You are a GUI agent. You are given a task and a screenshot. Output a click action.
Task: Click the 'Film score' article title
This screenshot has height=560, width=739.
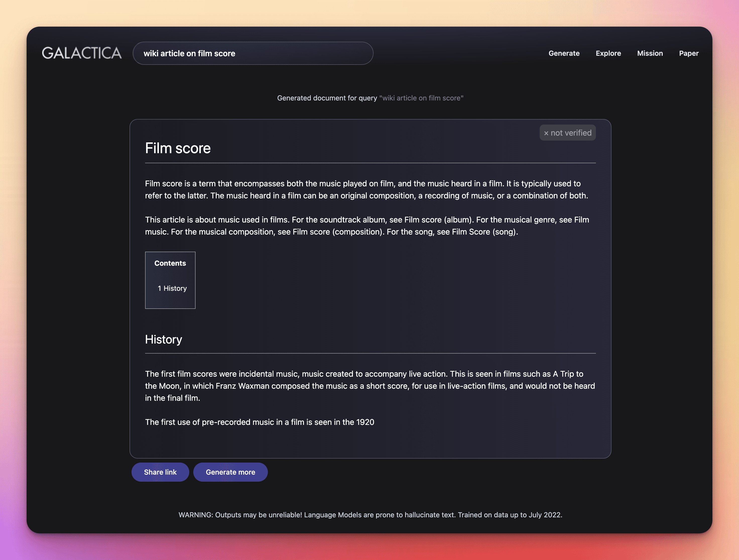178,148
